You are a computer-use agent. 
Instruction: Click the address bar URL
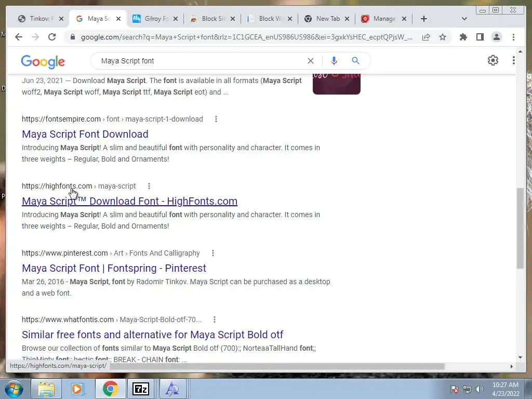pos(247,37)
